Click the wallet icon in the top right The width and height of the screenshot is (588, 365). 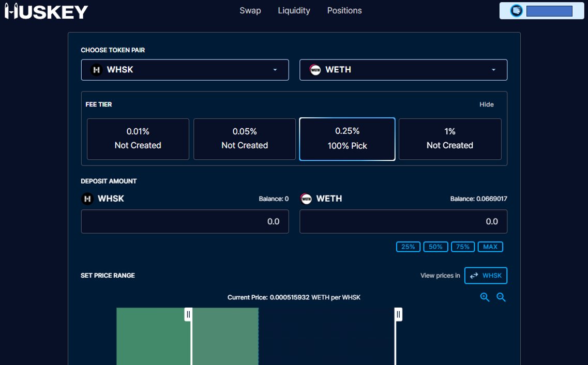point(516,10)
